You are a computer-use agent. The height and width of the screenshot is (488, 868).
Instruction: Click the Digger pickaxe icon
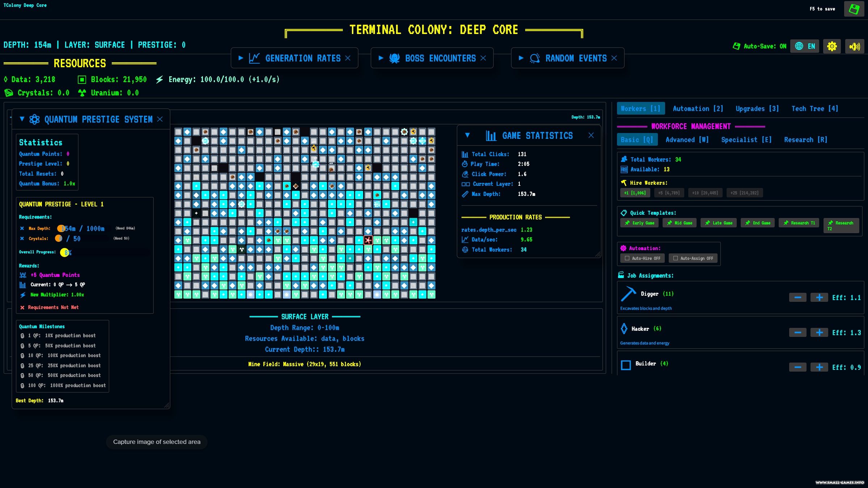coord(628,294)
